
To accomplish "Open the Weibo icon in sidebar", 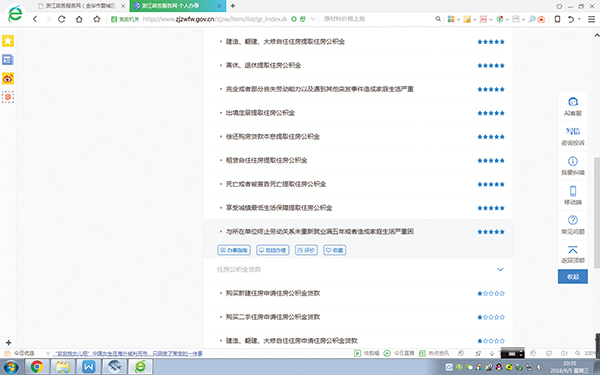I will (x=8, y=78).
